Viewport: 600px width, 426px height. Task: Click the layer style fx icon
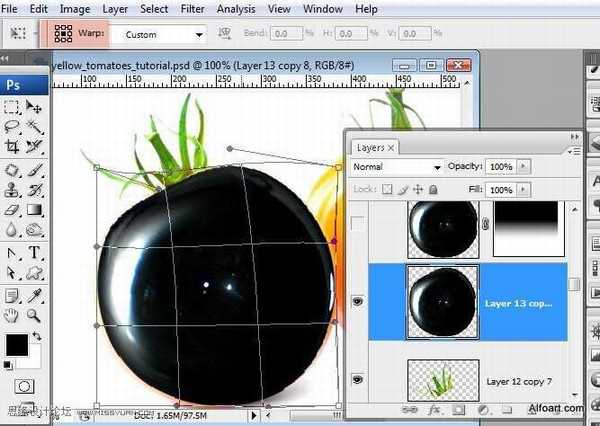pos(436,409)
